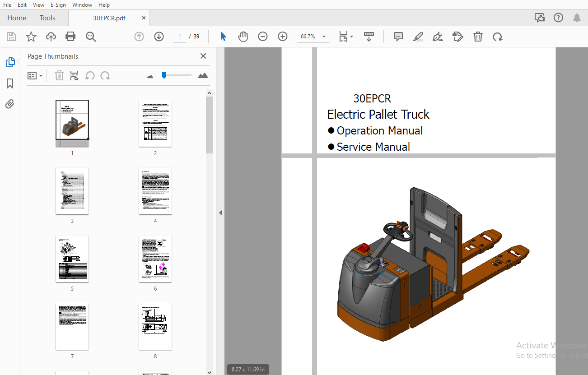Open Page Thumbnails sidebar icon
The image size is (588, 375).
10,62
